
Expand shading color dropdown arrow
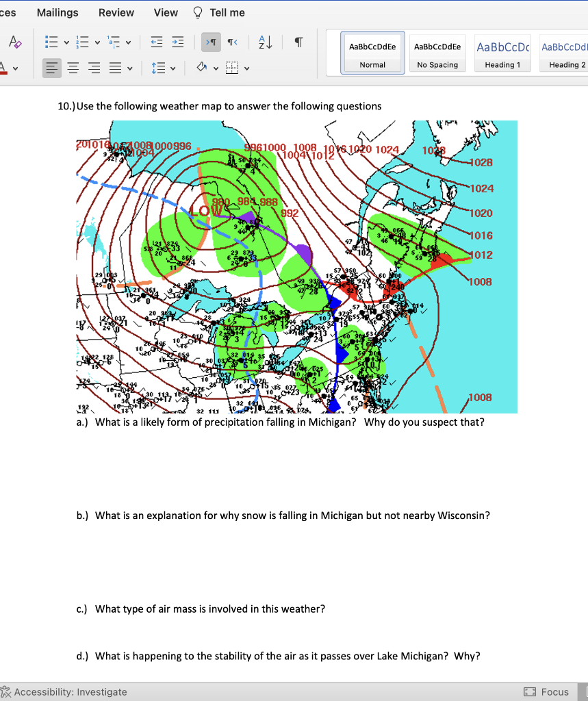[216, 69]
